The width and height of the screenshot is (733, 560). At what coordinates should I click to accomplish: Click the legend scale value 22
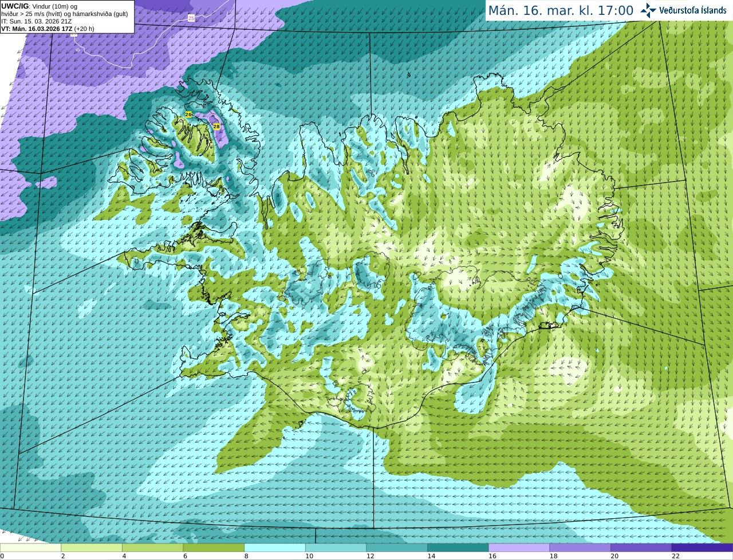676,556
